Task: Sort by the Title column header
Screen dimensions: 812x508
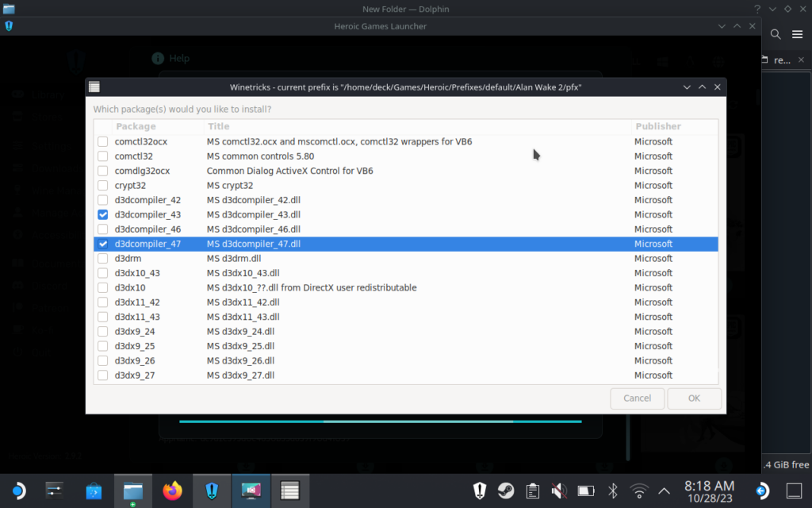Action: [417, 126]
